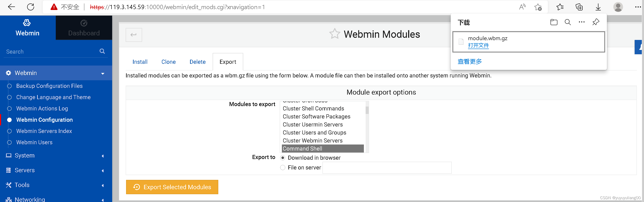Expand the System section
This screenshot has width=644, height=202.
[102, 156]
